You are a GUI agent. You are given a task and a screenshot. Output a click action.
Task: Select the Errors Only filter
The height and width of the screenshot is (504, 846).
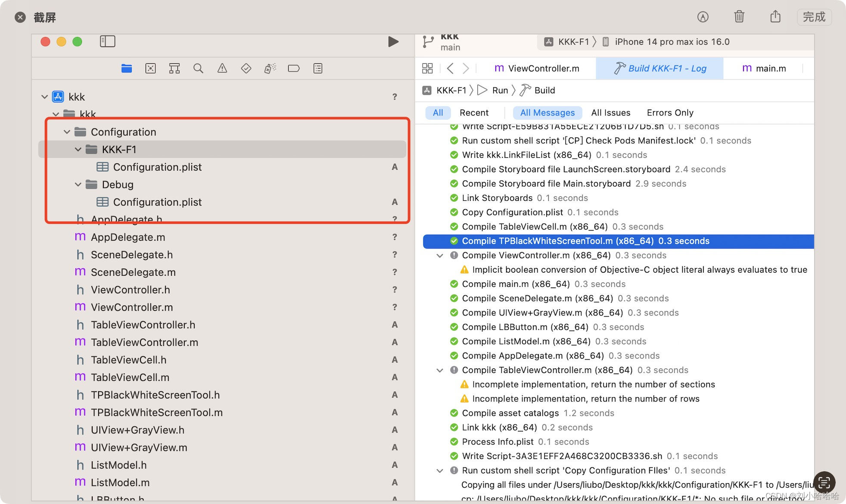[x=670, y=112]
